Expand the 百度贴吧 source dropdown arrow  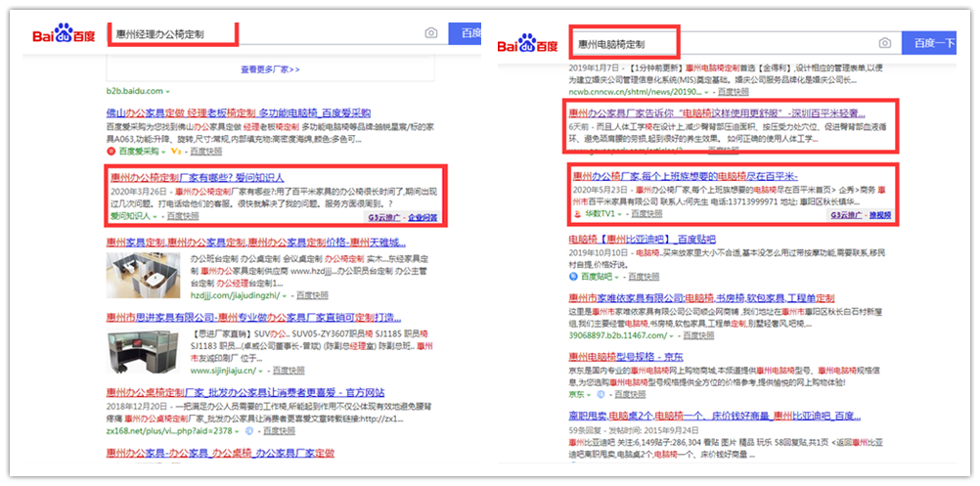pos(617,277)
